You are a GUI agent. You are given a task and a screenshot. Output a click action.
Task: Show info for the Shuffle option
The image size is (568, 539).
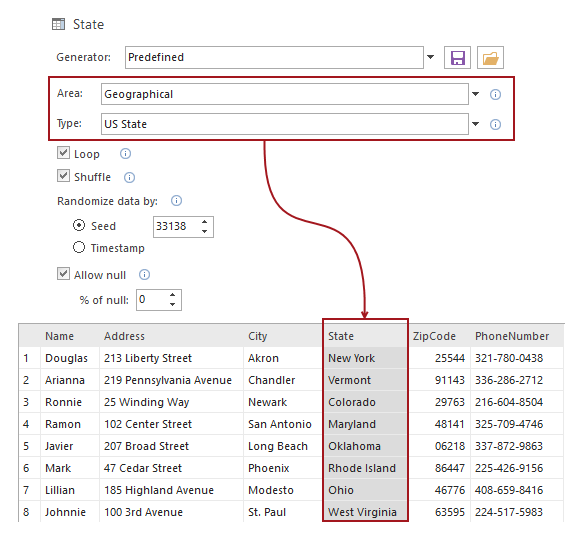129,177
